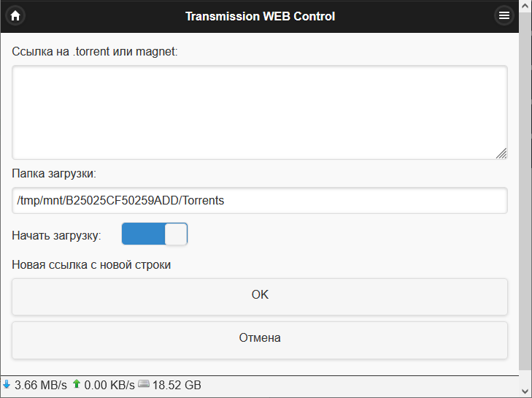Viewport: 532px width, 398px height.
Task: Click the vertical scrollbar thumb
Action: pyautogui.click(x=525, y=190)
